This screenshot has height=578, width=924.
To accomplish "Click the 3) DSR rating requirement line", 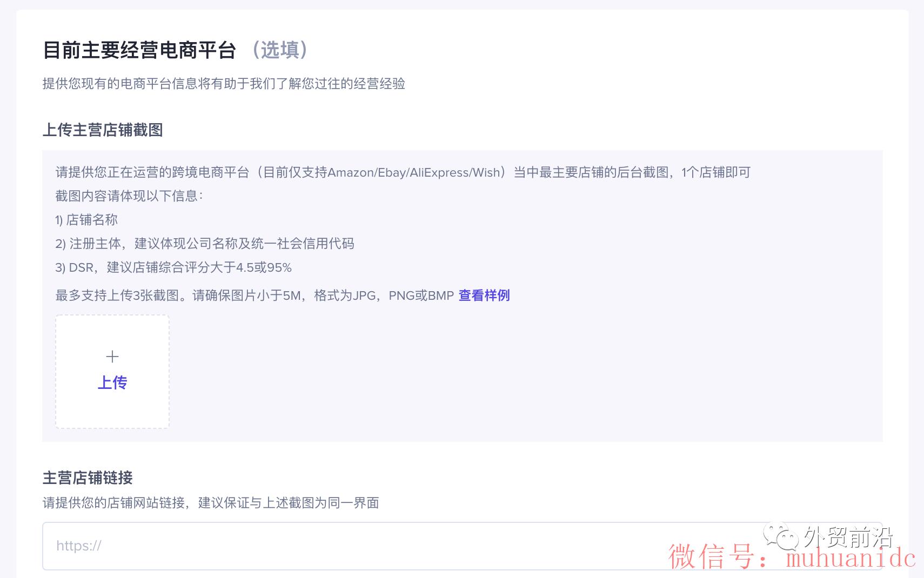I will coord(173,267).
